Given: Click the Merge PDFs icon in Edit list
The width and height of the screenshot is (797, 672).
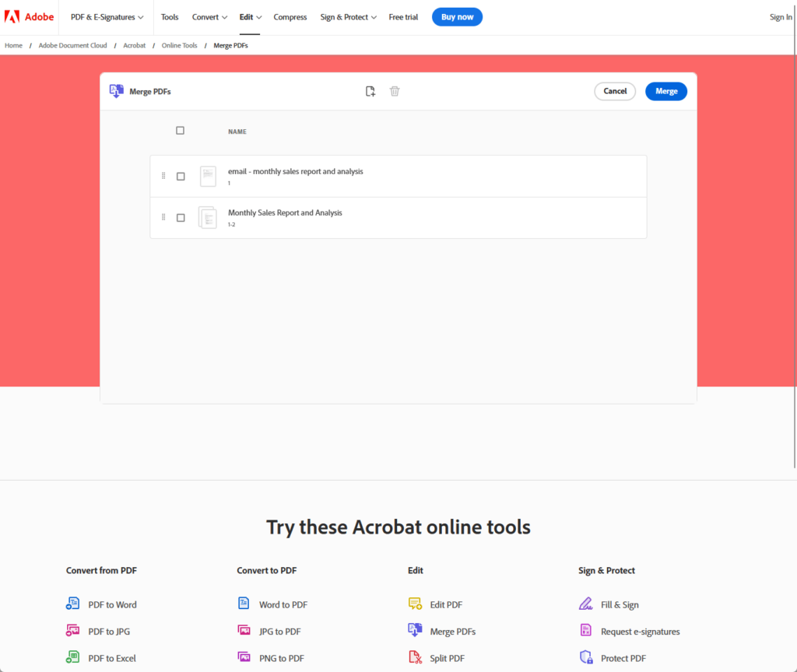Looking at the screenshot, I should point(415,630).
